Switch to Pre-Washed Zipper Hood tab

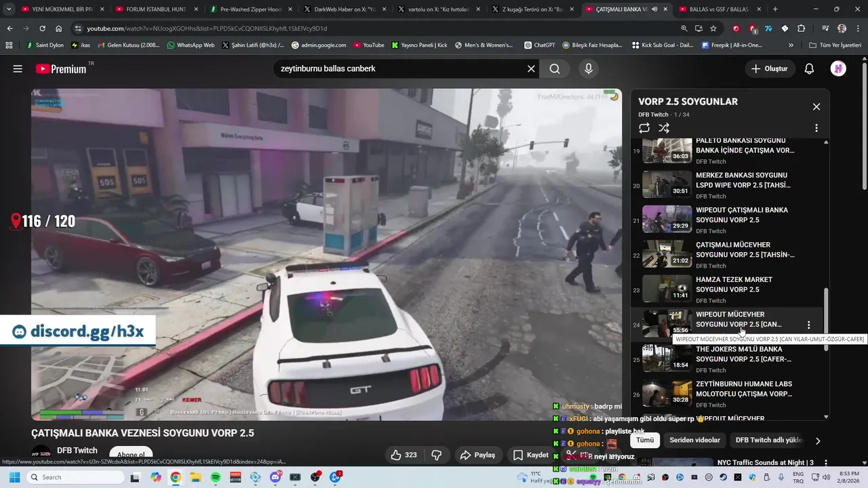tap(250, 9)
